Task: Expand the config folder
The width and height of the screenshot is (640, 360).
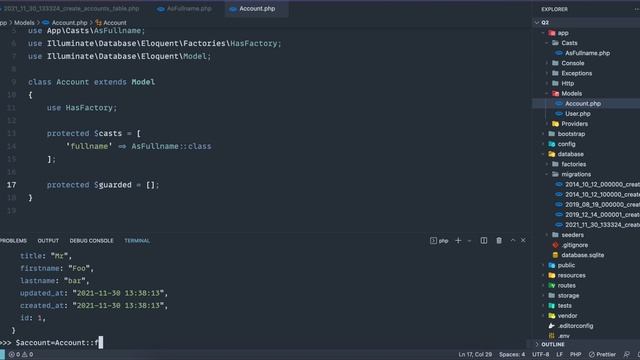Action: [x=567, y=144]
